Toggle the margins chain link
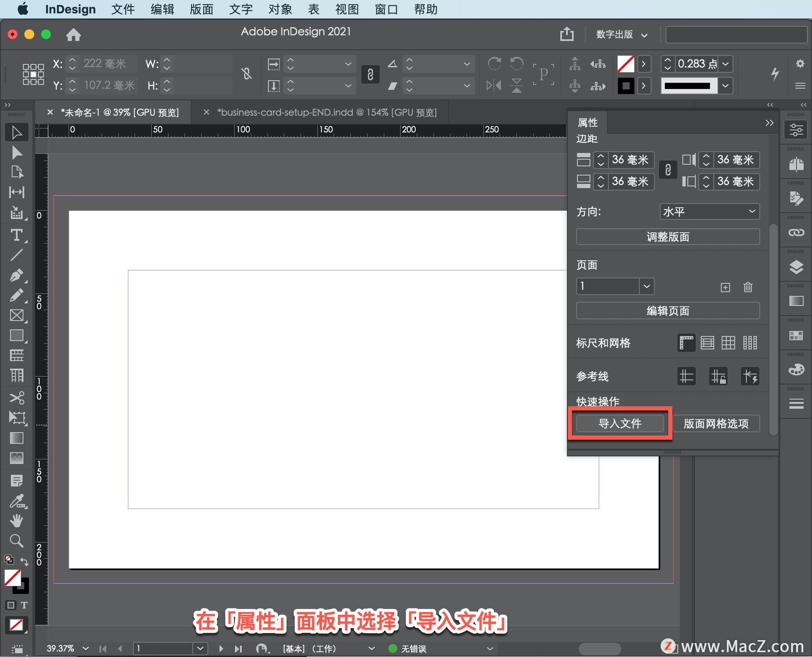Viewport: 812px width, 657px height. (668, 170)
